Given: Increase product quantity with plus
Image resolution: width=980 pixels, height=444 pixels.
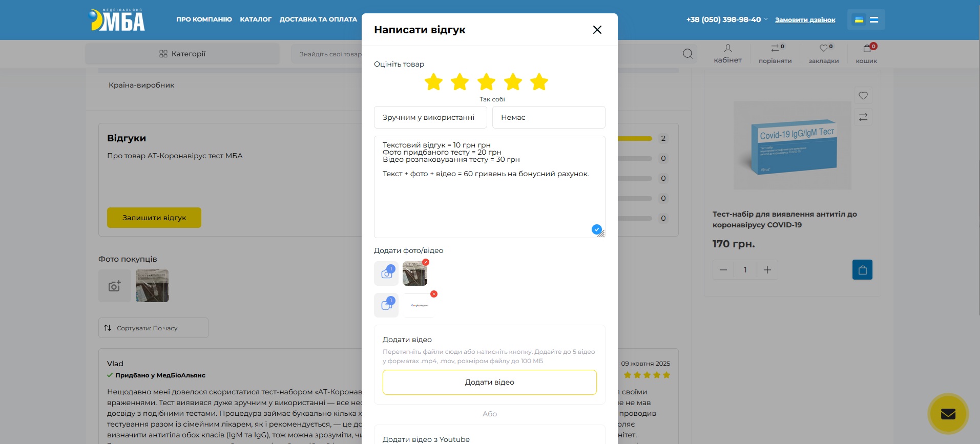Looking at the screenshot, I should click(x=767, y=270).
